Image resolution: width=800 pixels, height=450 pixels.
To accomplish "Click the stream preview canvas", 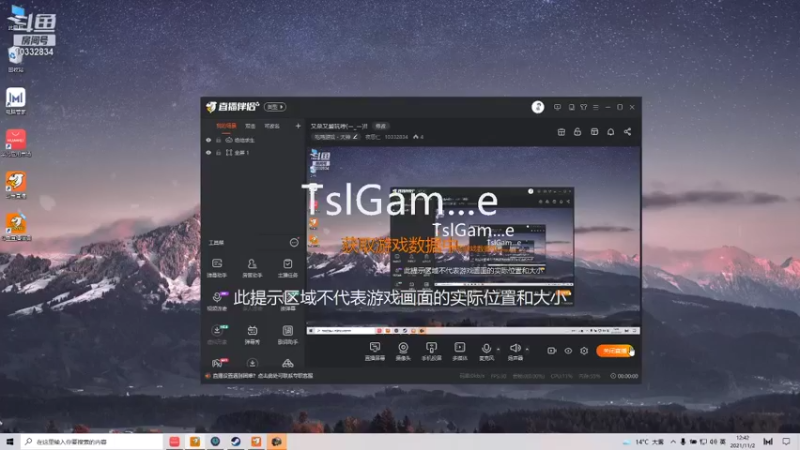I will pyautogui.click(x=473, y=240).
